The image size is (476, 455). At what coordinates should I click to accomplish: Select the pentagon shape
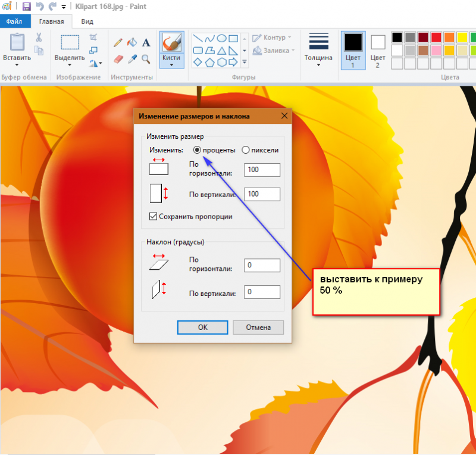[x=210, y=63]
